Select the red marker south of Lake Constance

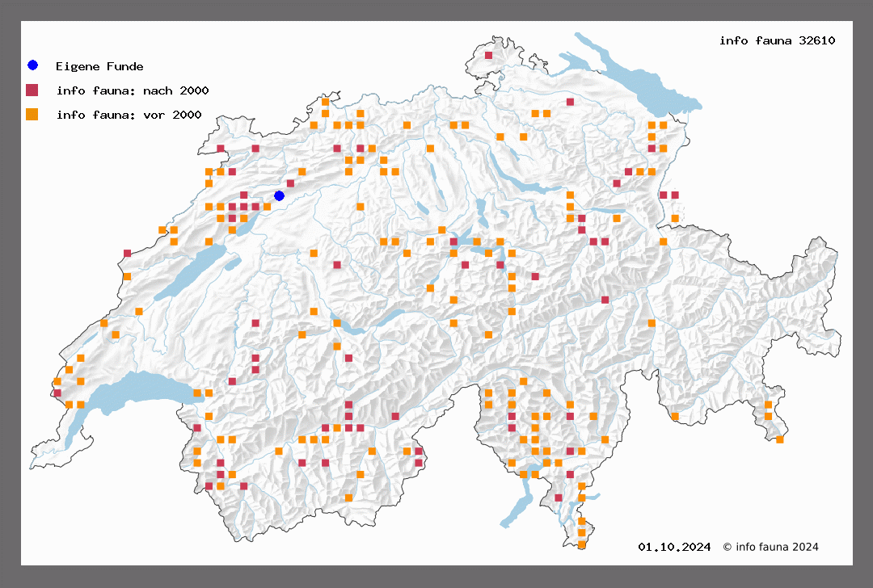[570, 102]
